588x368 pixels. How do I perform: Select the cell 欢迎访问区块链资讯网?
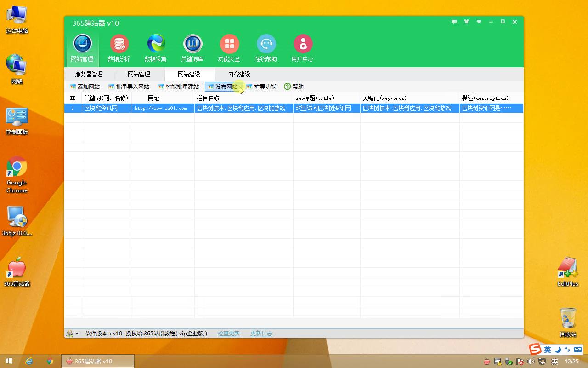pyautogui.click(x=327, y=108)
